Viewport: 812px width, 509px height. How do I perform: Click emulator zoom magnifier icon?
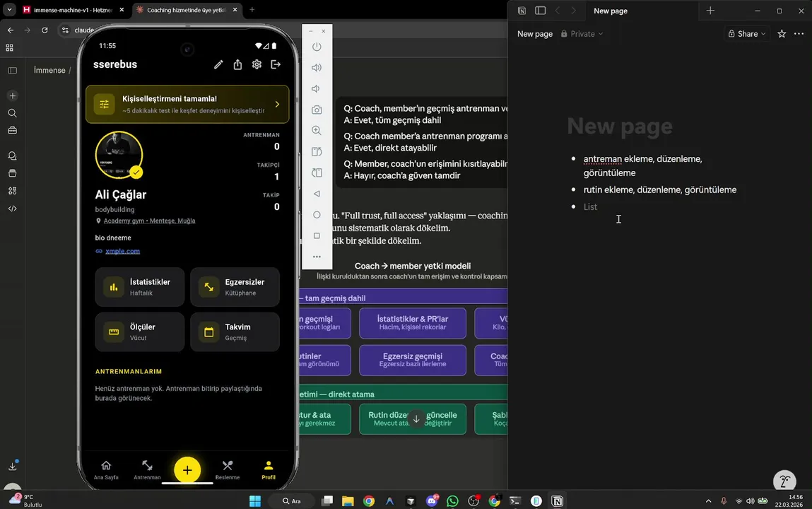317,131
